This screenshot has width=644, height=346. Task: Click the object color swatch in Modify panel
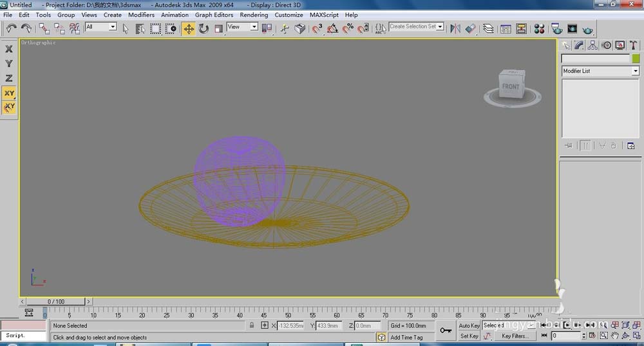coord(636,59)
